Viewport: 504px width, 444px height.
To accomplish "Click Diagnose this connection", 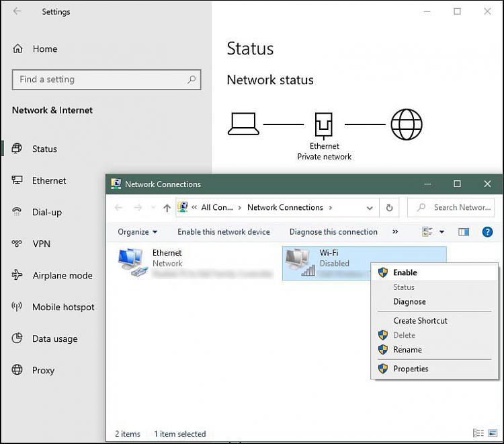I will (333, 231).
